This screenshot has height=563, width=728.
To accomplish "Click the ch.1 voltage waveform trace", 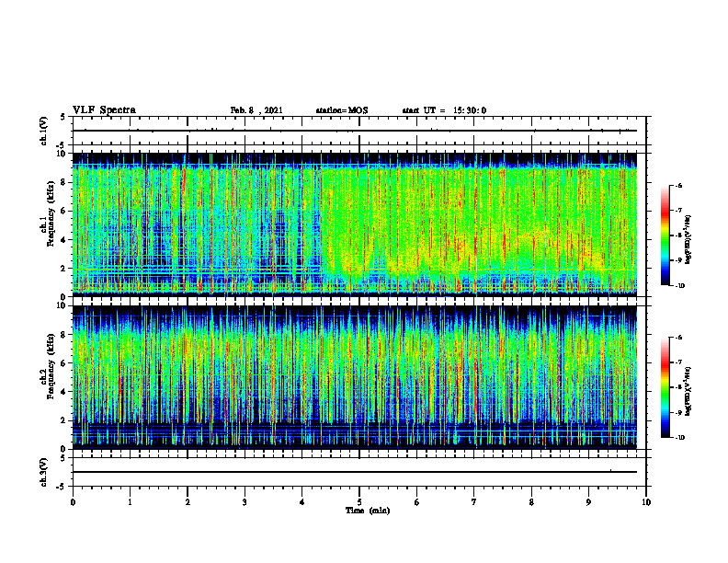I will (x=355, y=131).
